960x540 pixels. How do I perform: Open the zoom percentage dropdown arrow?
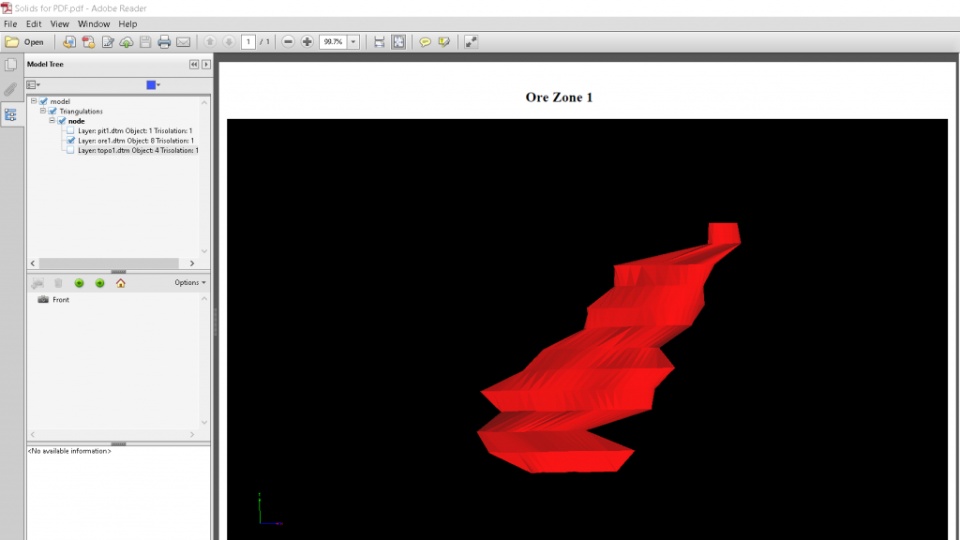tap(353, 42)
